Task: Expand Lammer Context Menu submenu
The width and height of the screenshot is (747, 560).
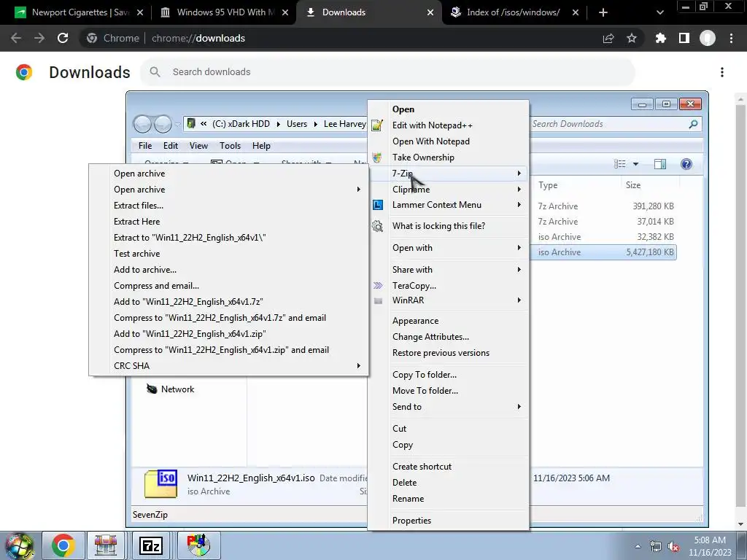Action: (x=448, y=205)
